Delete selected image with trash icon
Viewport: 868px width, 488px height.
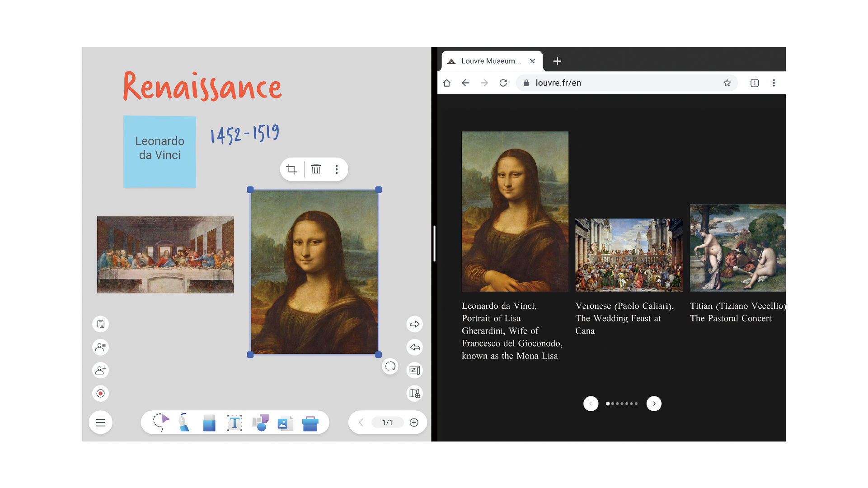click(316, 169)
